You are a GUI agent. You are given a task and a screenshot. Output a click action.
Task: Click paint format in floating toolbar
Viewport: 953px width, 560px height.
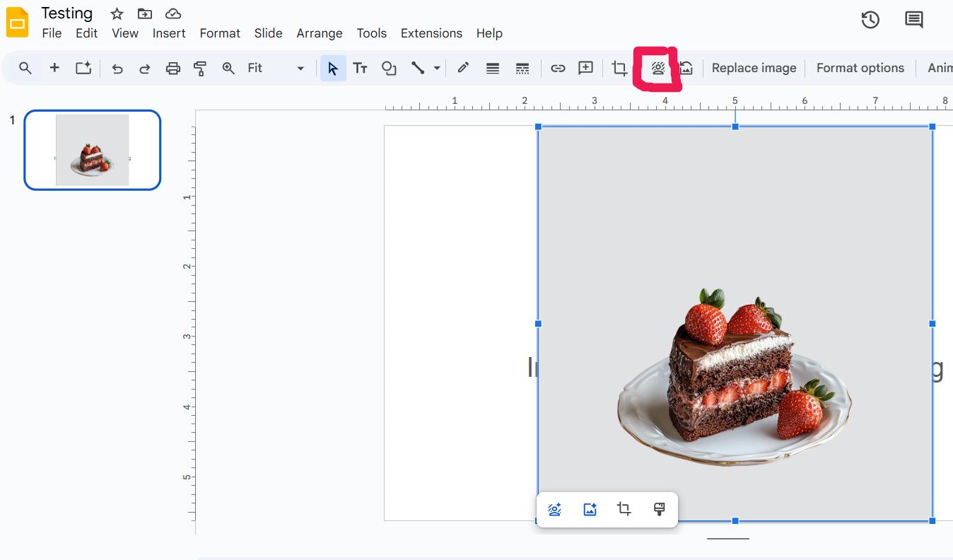pos(659,509)
